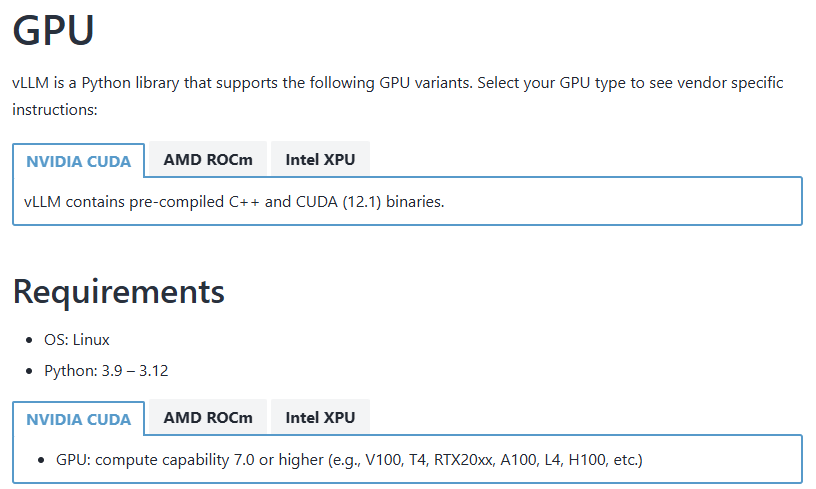
Task: Click the word "instructions:" ending the intro
Action: [x=54, y=109]
